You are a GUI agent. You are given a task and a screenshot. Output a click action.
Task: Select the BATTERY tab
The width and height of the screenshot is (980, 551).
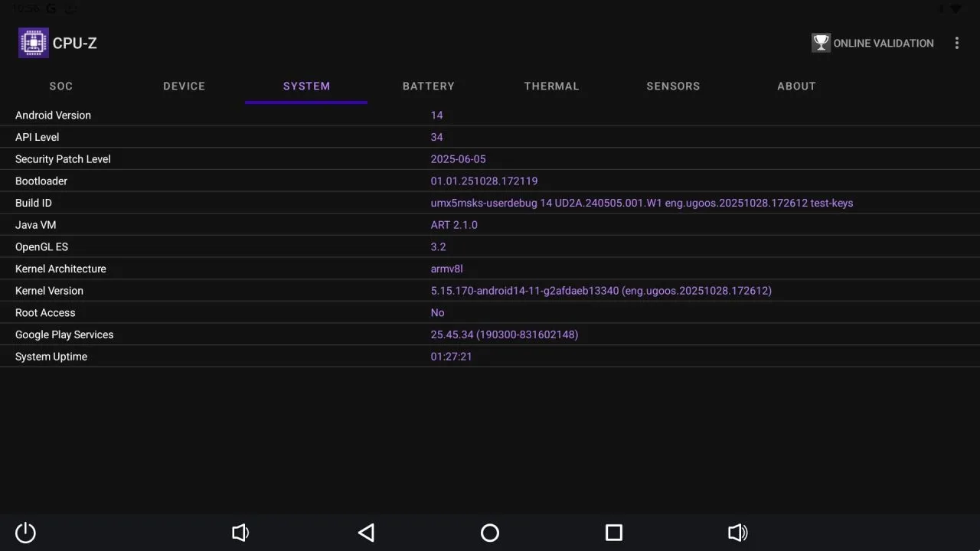pyautogui.click(x=429, y=86)
